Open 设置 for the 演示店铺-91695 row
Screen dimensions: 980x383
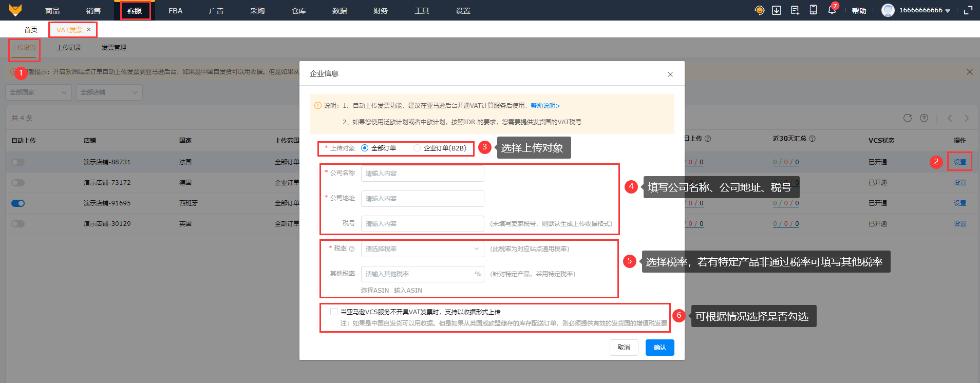[x=960, y=203]
